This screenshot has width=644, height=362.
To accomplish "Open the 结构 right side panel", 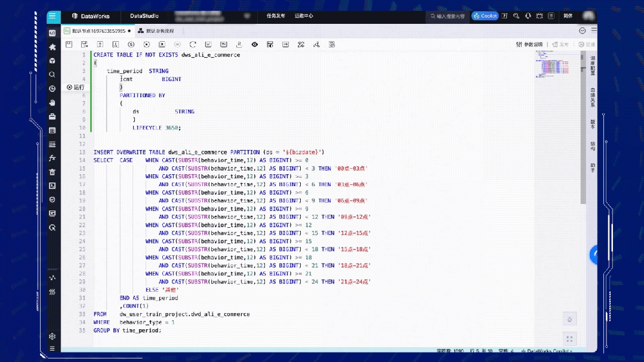I will pos(593,147).
